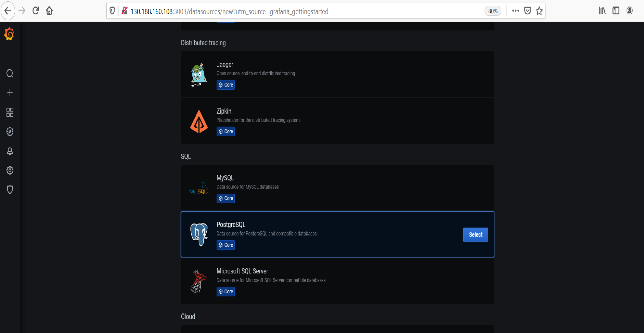The width and height of the screenshot is (644, 333).
Task: Open the browser Library icon
Action: pyautogui.click(x=602, y=11)
